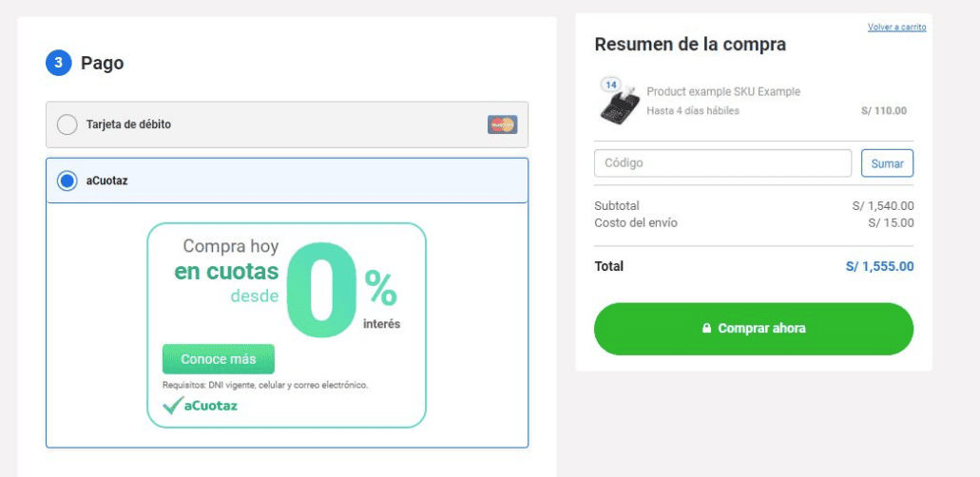Select the Tarjeta de débito radio button
The height and width of the screenshot is (477, 980).
coord(67,124)
